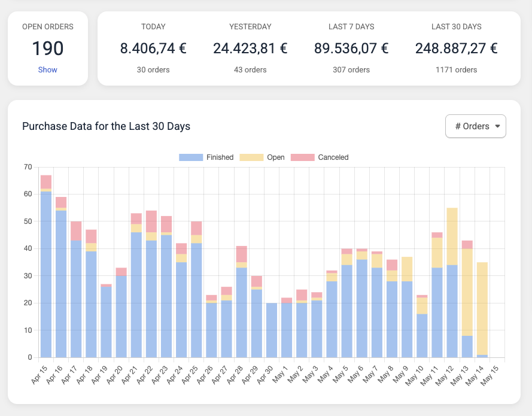Click the '30 orders' label under TODAY
The image size is (532, 416).
[153, 69]
